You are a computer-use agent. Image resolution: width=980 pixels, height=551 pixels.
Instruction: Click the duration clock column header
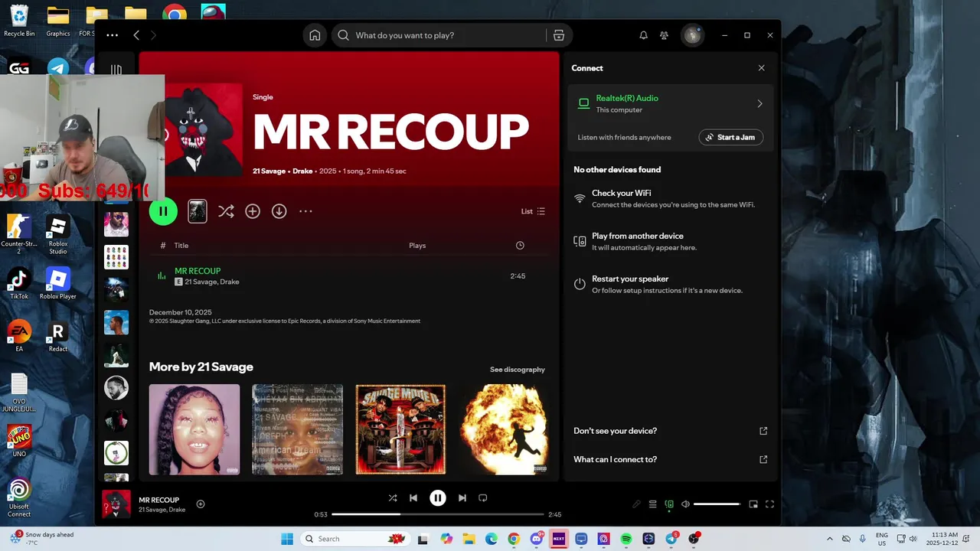[520, 246]
